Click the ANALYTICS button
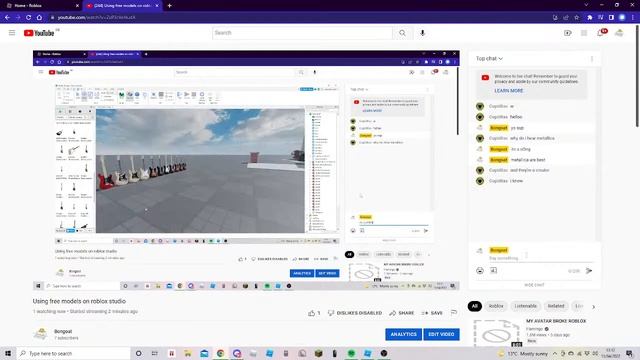The height and width of the screenshot is (360, 640). 404,334
